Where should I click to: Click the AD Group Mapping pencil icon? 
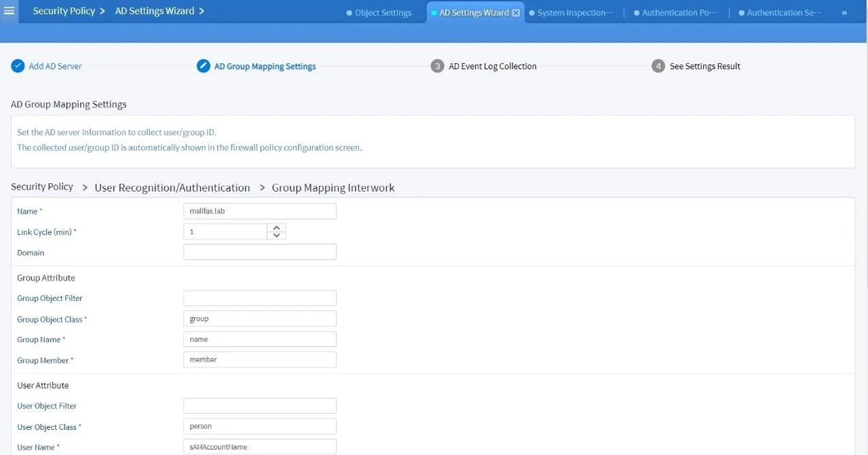click(x=203, y=66)
